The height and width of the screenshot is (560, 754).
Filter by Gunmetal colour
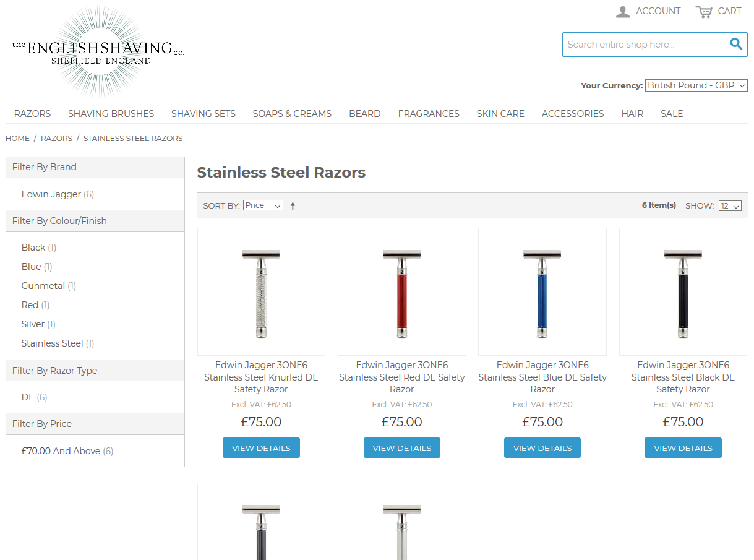pos(49,286)
